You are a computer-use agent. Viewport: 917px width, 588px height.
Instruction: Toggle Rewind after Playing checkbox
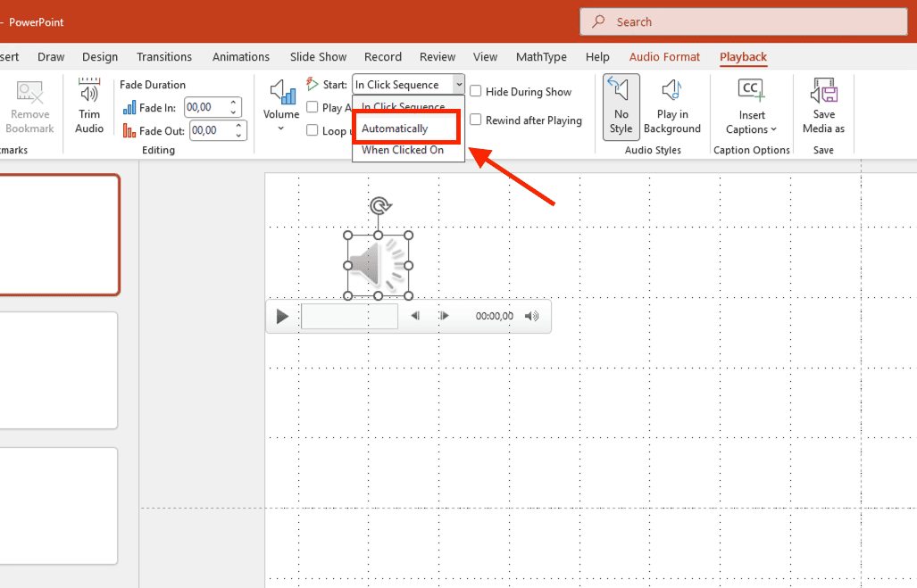click(476, 120)
